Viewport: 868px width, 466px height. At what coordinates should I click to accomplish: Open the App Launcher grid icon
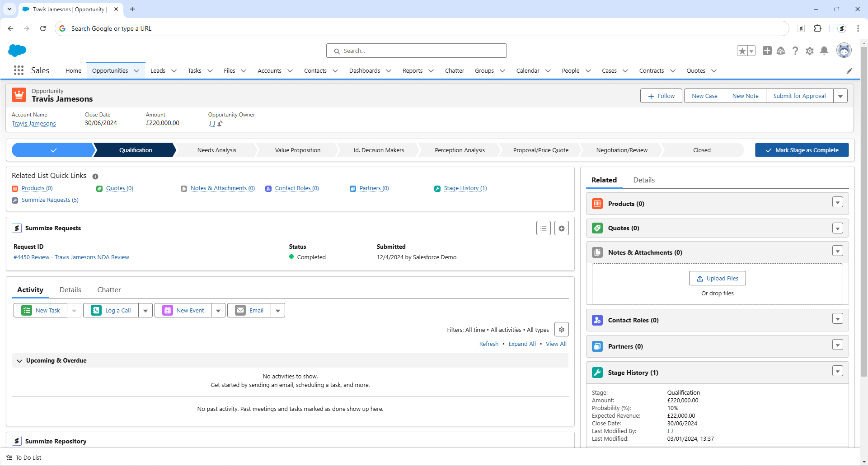point(19,70)
